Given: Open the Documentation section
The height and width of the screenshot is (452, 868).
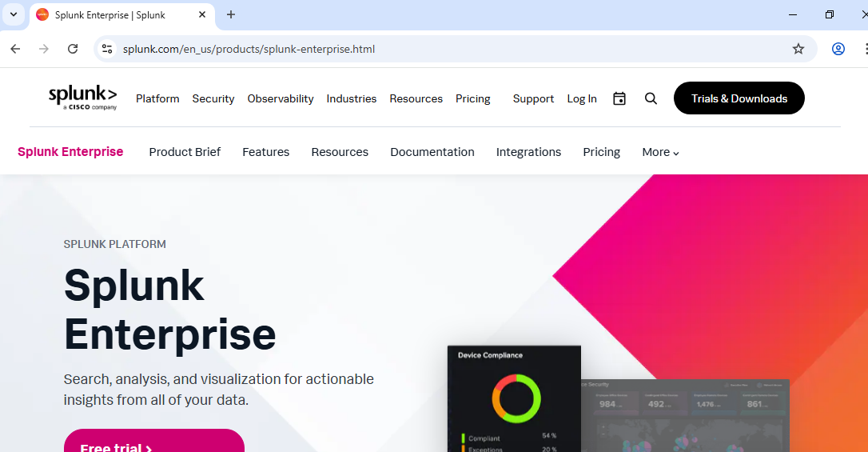Looking at the screenshot, I should pyautogui.click(x=432, y=152).
